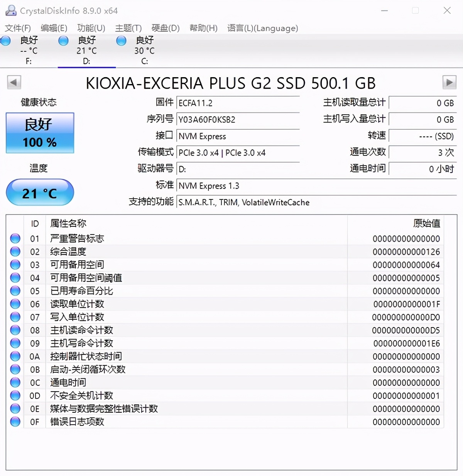
Task: Click status orb for attribute 0E 媒体与数据完整性错误计数
Action: [15, 409]
